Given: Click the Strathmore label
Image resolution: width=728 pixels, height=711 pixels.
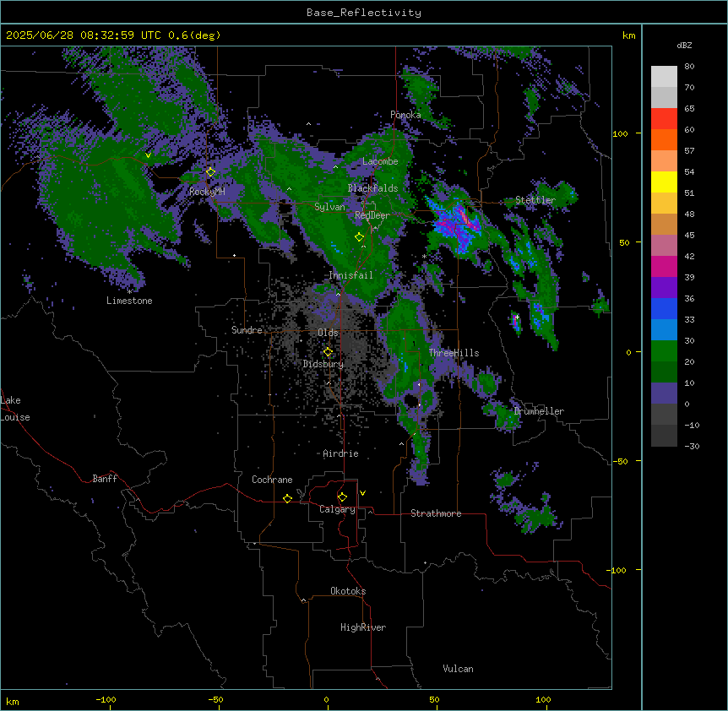Looking at the screenshot, I should (436, 513).
